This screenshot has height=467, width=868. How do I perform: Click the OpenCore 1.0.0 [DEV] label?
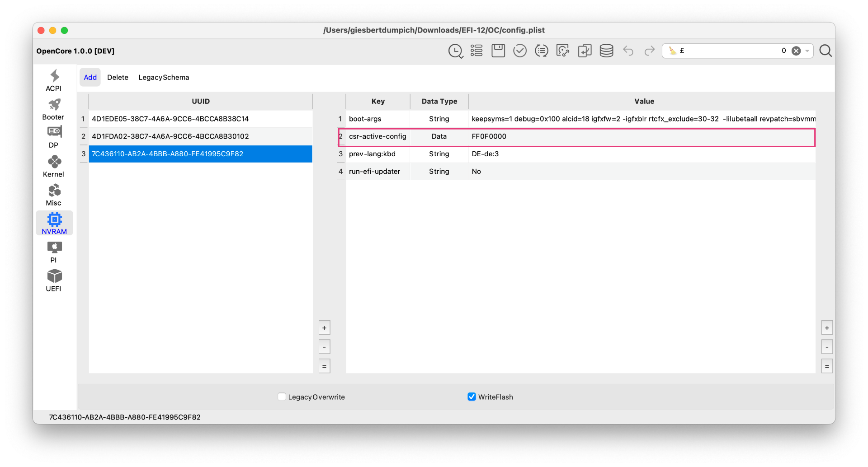coord(75,51)
